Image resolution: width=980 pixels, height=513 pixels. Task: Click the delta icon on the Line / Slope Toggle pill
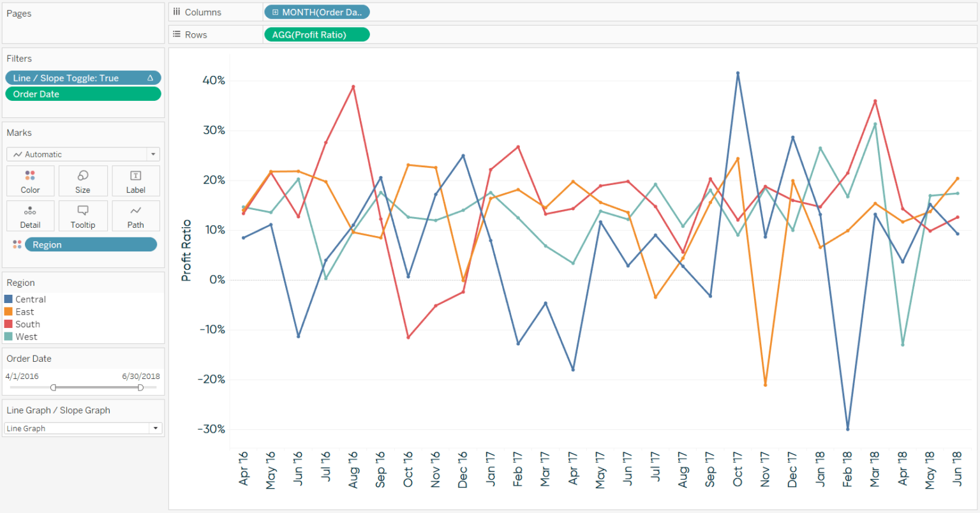[x=149, y=78]
